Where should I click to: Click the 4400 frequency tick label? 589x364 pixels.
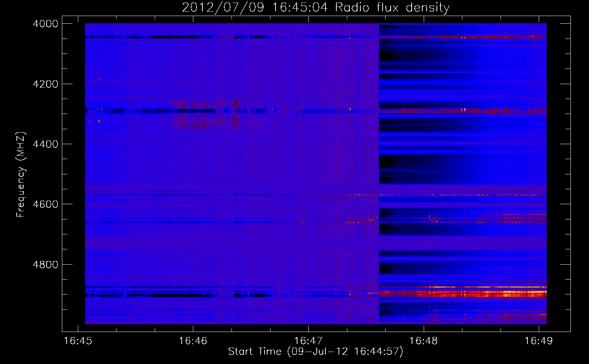pos(46,144)
